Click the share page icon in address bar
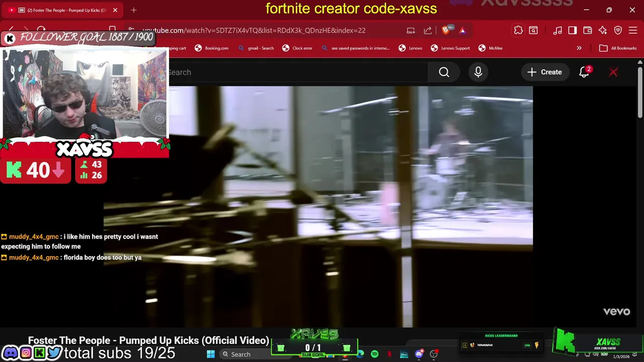This screenshot has height=362, width=644. [428, 30]
